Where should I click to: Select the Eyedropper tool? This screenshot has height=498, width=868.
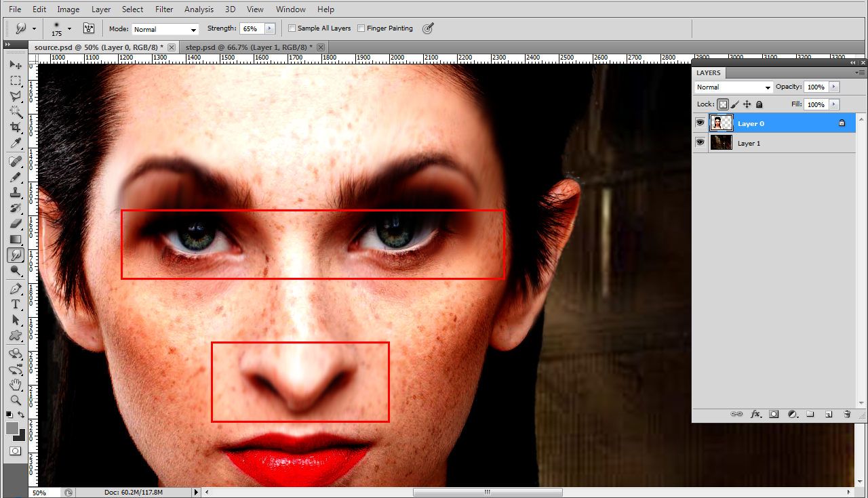pyautogui.click(x=16, y=143)
